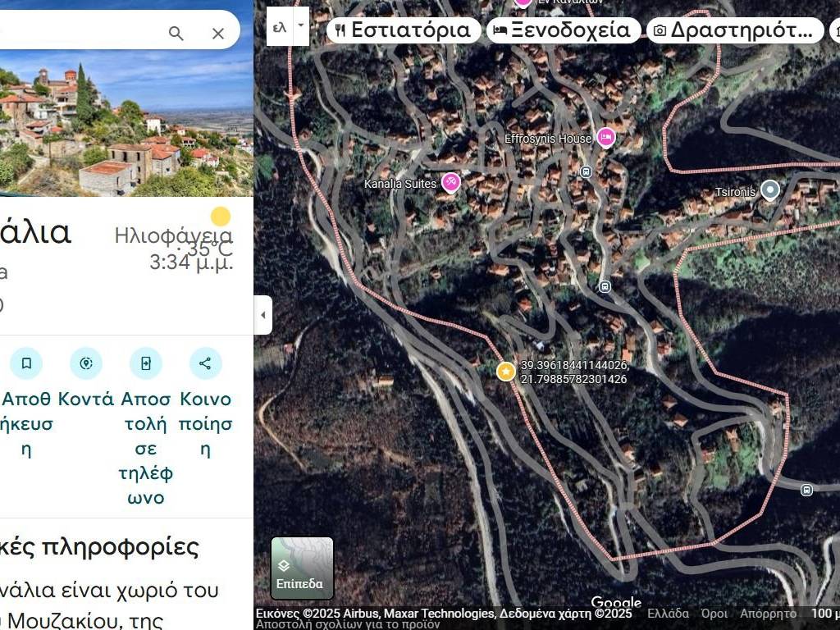The width and height of the screenshot is (840, 630).
Task: Click the Save (Αποθήκευση) bookmark icon
Action: click(26, 363)
